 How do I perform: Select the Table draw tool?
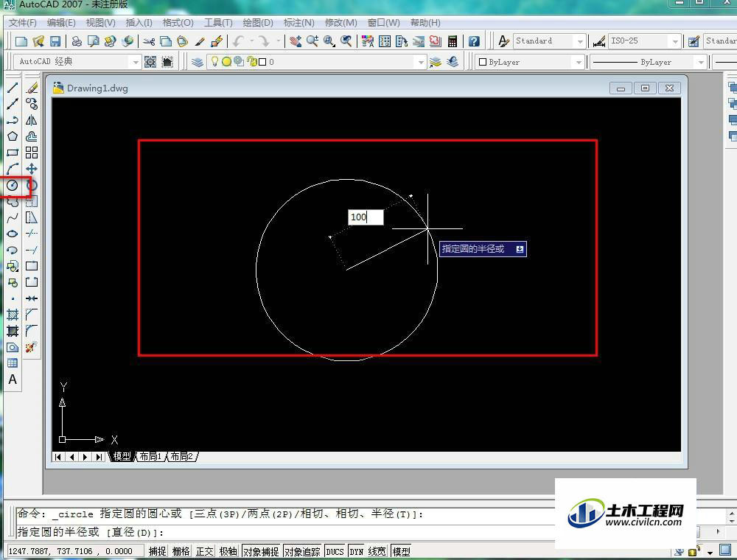[13, 363]
